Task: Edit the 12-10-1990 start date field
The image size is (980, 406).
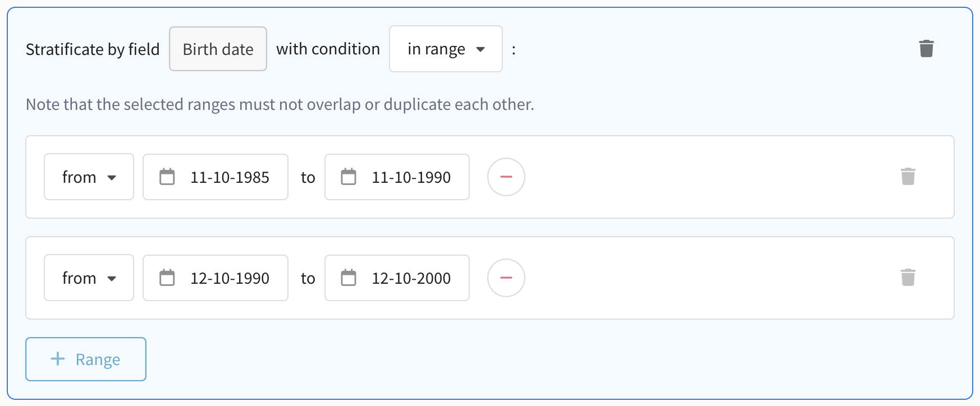Action: pyautogui.click(x=230, y=278)
